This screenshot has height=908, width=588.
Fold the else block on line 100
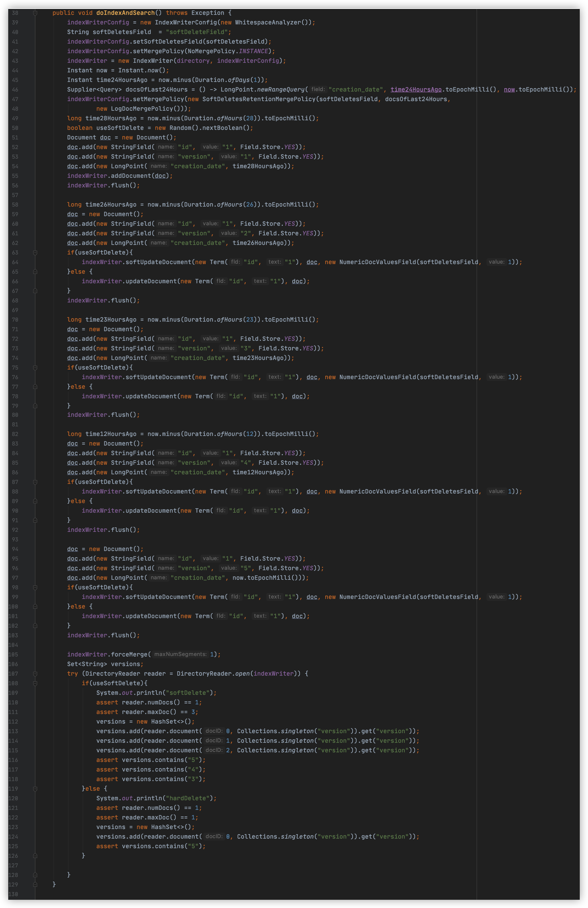pyautogui.click(x=35, y=606)
